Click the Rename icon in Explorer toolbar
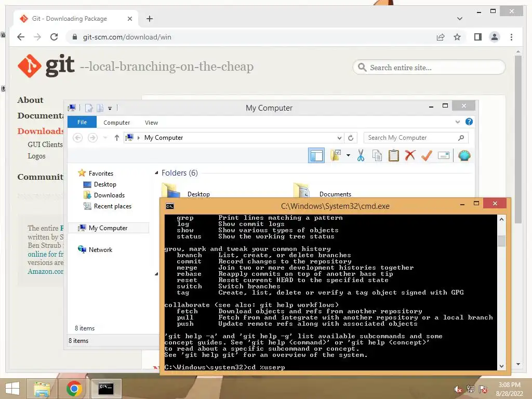 coord(444,155)
